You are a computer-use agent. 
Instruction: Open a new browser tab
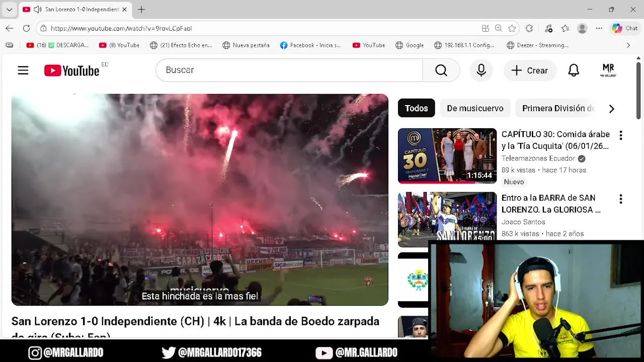pyautogui.click(x=141, y=10)
